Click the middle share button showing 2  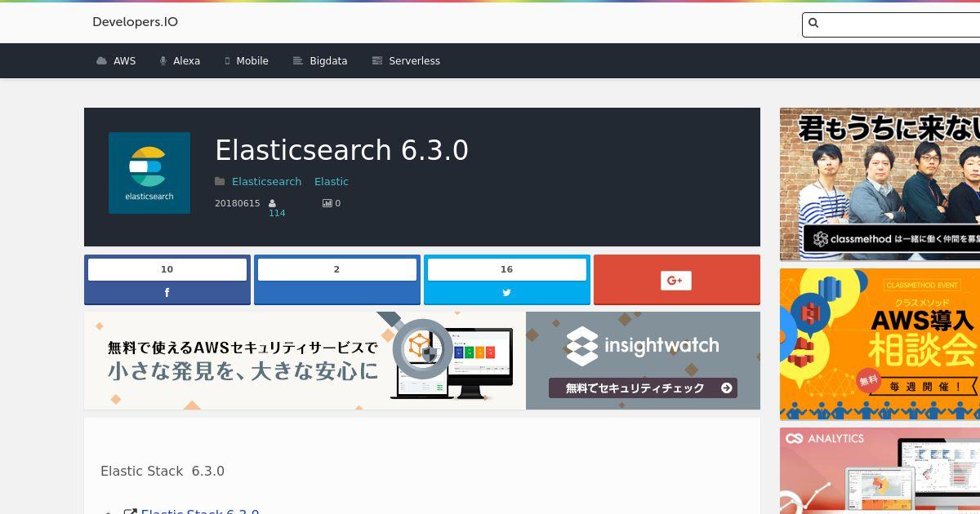tap(337, 280)
